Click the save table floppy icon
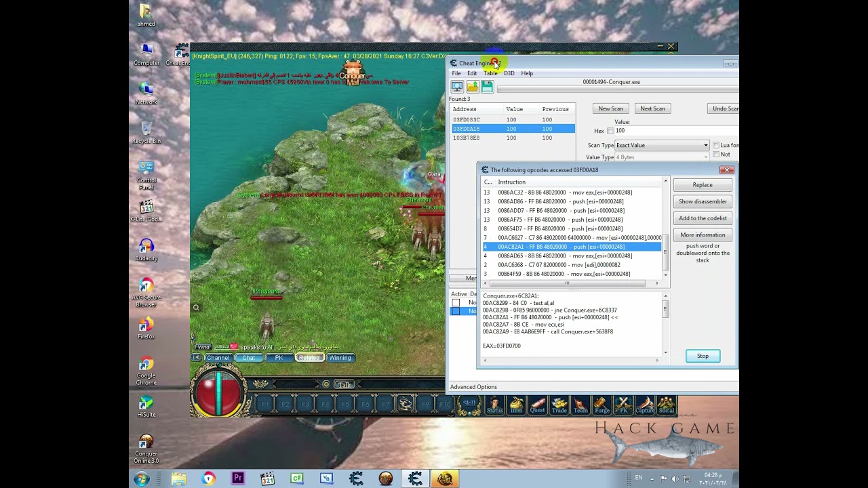 tap(488, 87)
